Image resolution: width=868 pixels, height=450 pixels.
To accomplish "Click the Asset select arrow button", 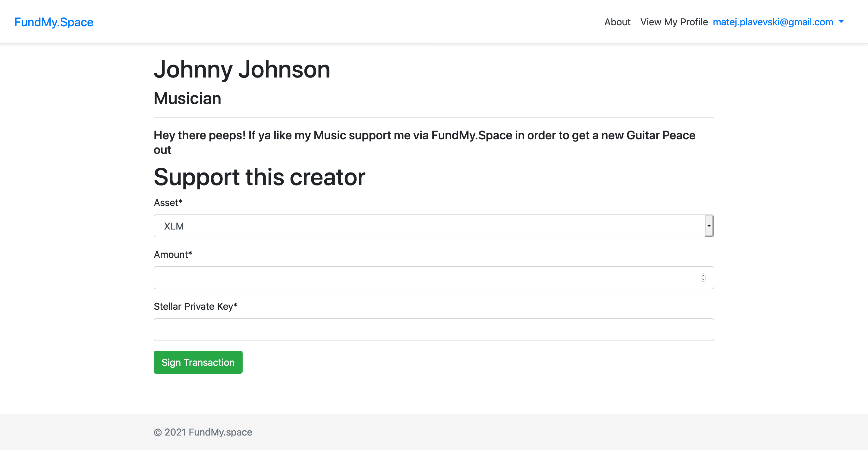I will [709, 226].
